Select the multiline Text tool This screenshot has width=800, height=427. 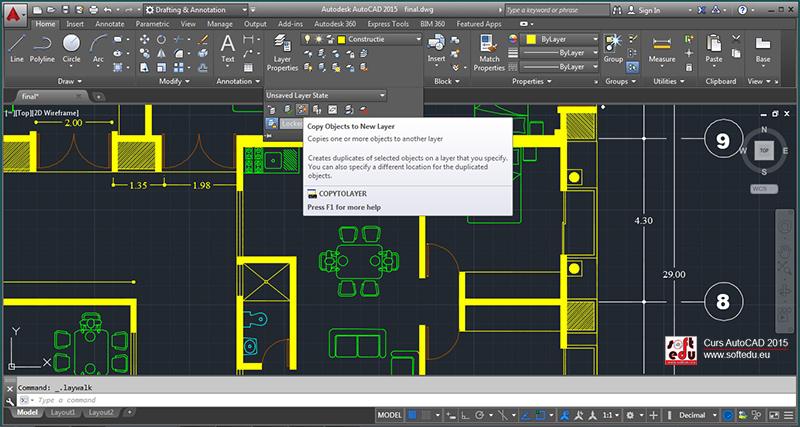point(228,48)
